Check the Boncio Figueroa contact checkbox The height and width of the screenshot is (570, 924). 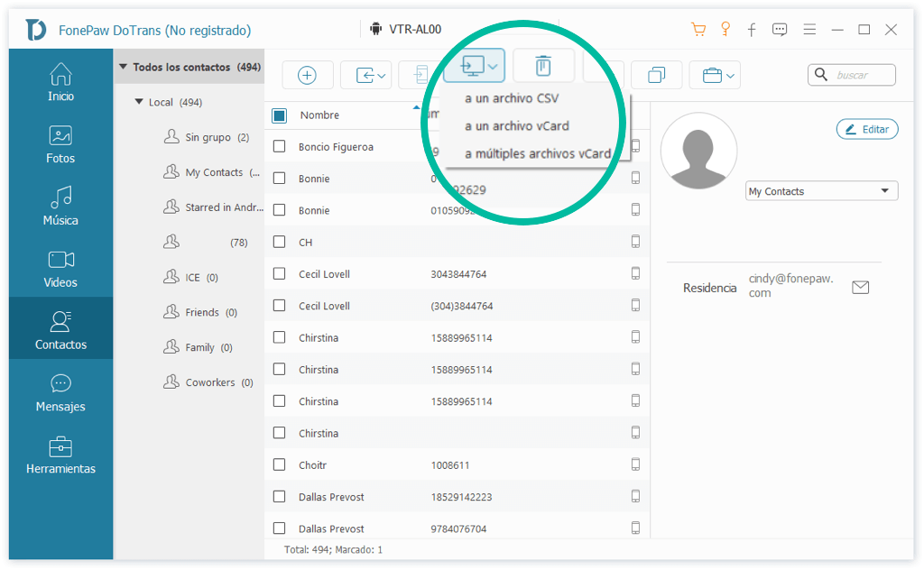tap(280, 146)
